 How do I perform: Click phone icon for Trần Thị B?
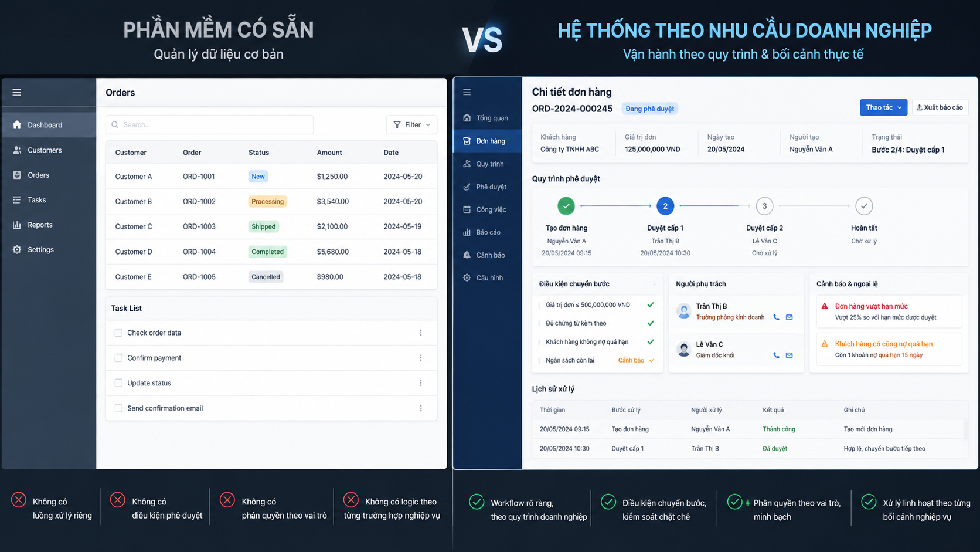[x=777, y=317]
